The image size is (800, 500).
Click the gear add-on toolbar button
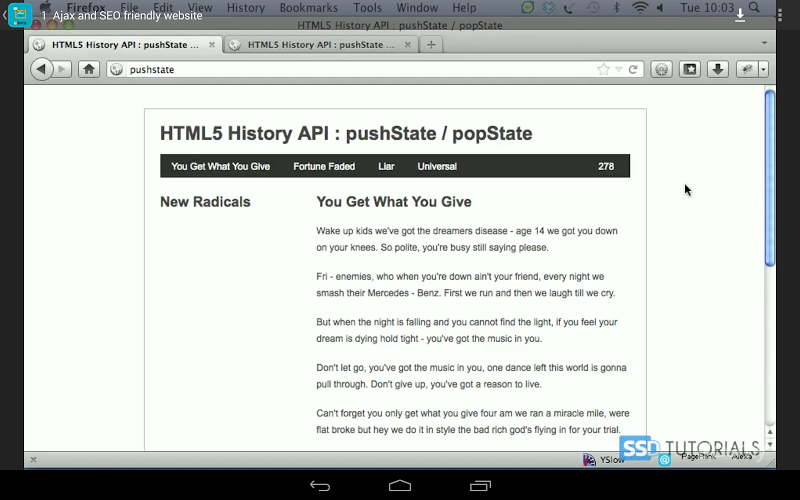tap(662, 69)
